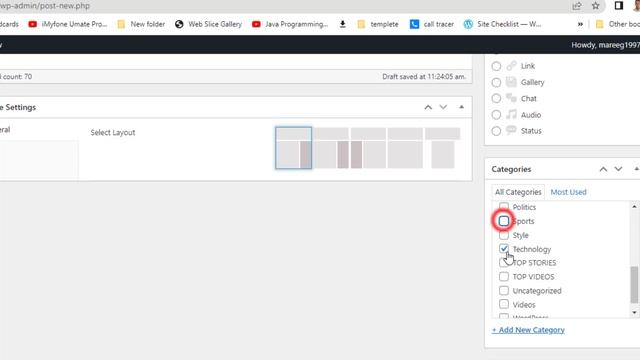Click the categories list scroll down arrow
640x360 pixels.
point(634,313)
